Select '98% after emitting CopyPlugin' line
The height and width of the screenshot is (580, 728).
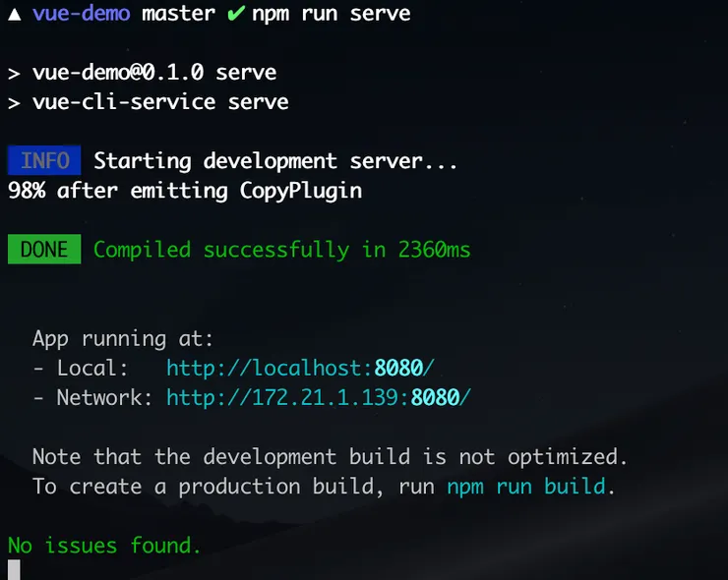(x=185, y=191)
